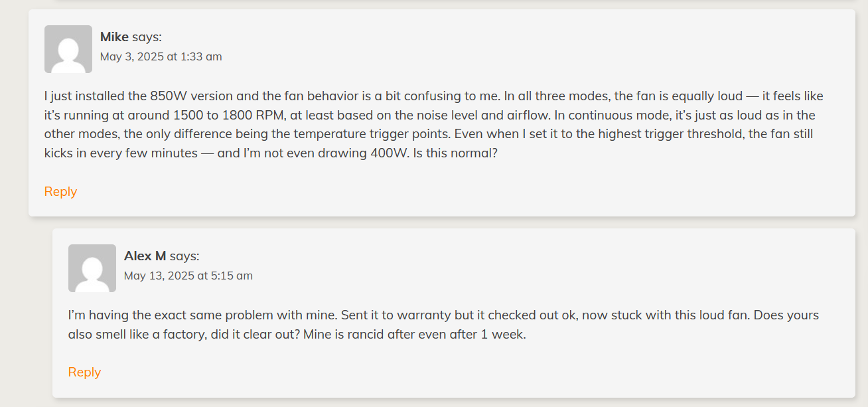Open the Mike author name

(x=114, y=37)
